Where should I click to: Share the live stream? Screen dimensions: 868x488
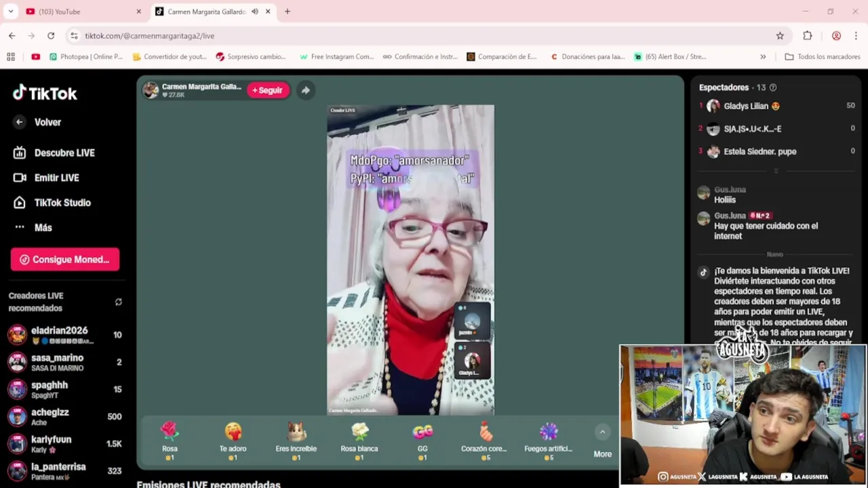tap(306, 90)
